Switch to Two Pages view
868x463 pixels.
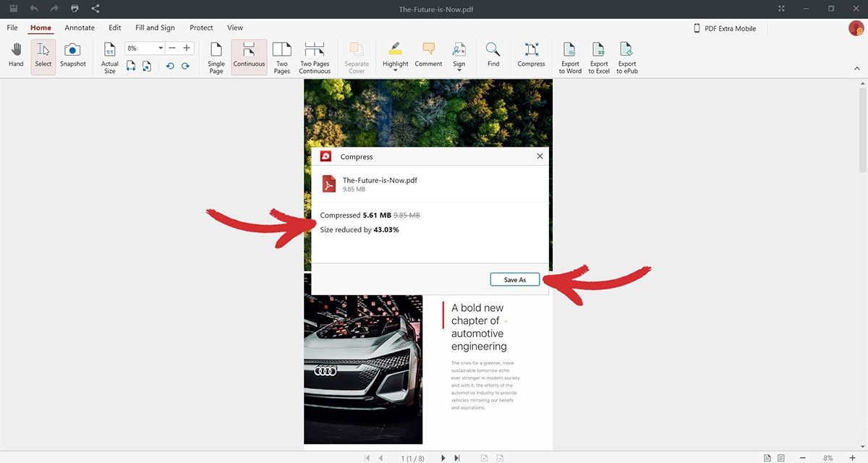click(x=282, y=58)
